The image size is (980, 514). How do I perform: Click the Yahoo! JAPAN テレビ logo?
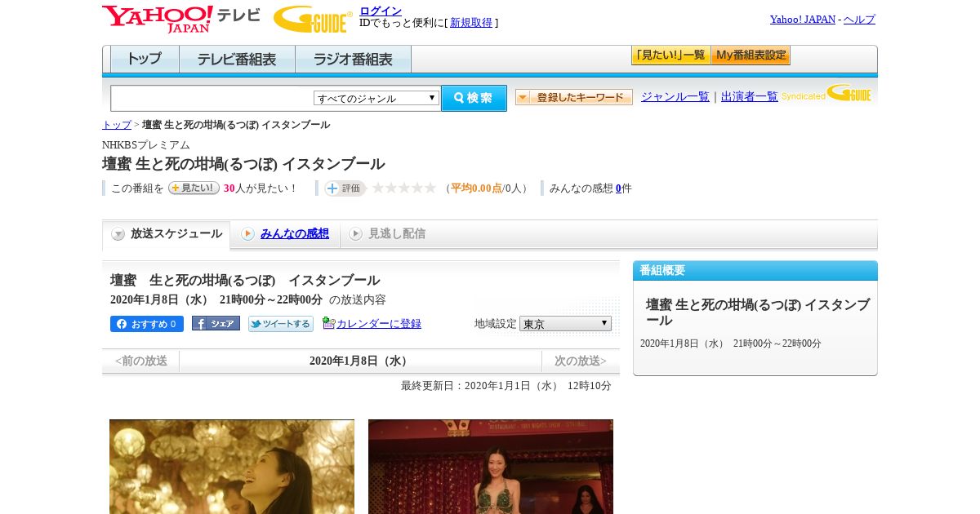point(181,18)
